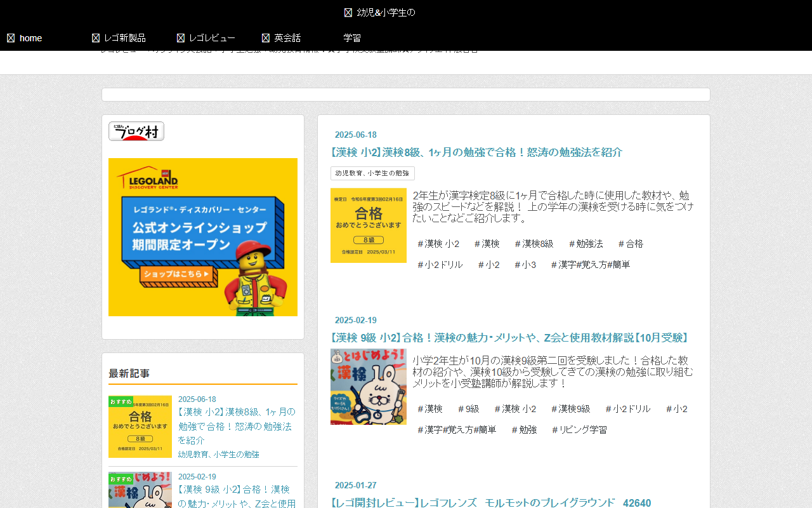Image resolution: width=812 pixels, height=508 pixels.
Task: Select the ＃漢検9級 tag
Action: 570,409
